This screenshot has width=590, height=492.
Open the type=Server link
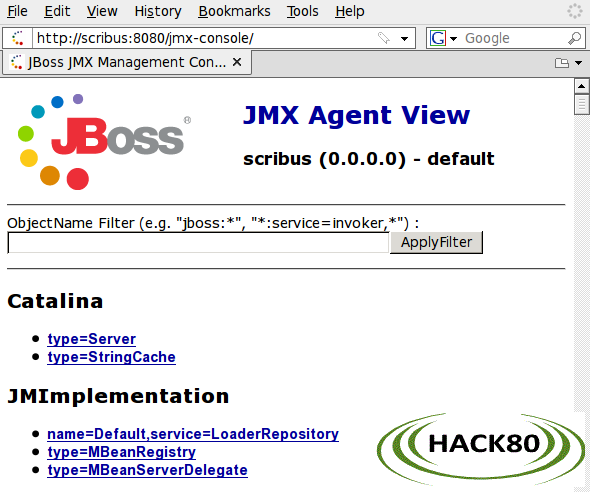(x=91, y=339)
